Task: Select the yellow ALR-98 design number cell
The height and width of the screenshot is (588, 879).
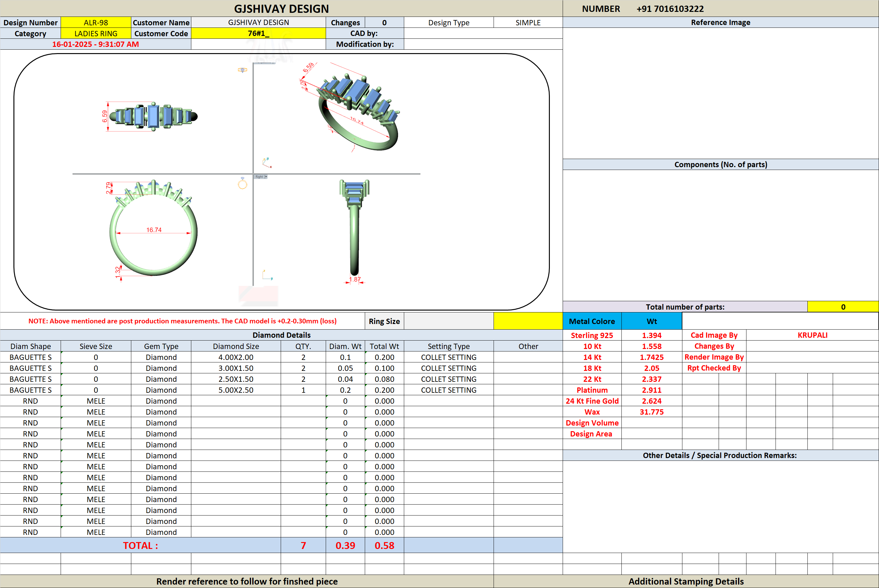Action: (x=96, y=22)
